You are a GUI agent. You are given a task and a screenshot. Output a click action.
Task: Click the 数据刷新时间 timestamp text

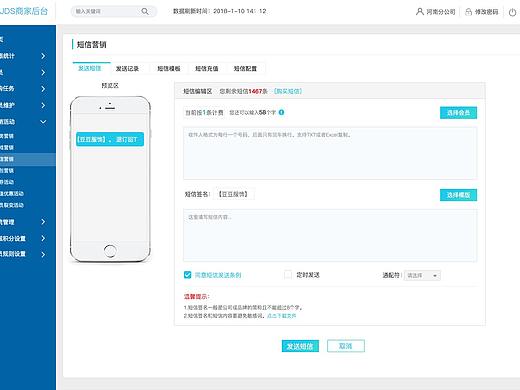coord(220,11)
